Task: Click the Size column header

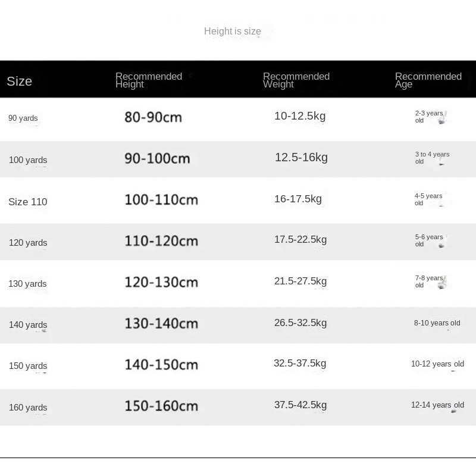Action: pos(20,82)
